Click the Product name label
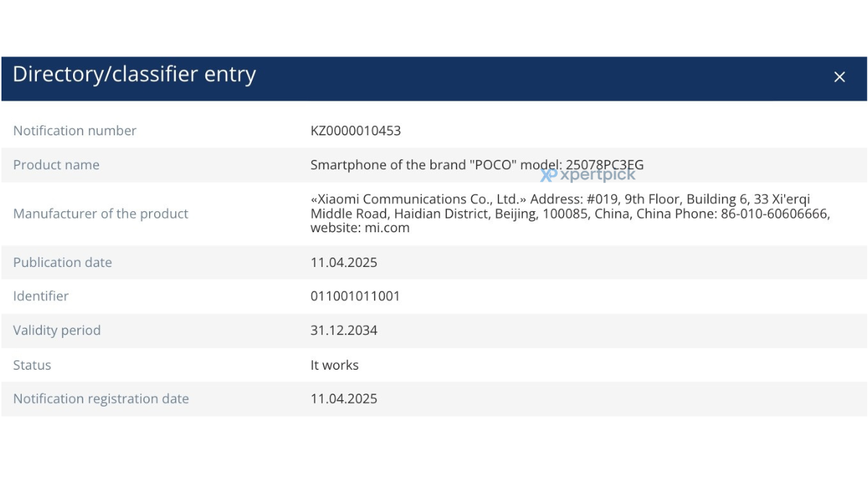 (x=56, y=165)
